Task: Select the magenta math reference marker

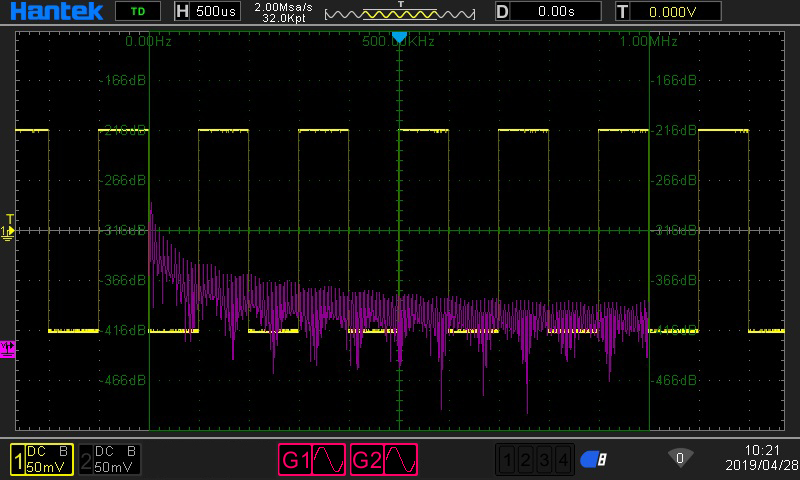Action: [7, 349]
